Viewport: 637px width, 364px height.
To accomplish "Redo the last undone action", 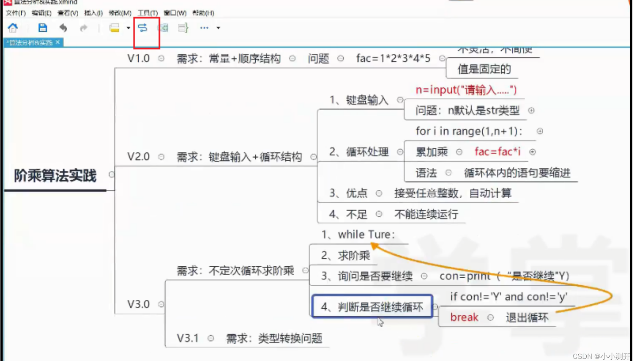I will (x=84, y=27).
